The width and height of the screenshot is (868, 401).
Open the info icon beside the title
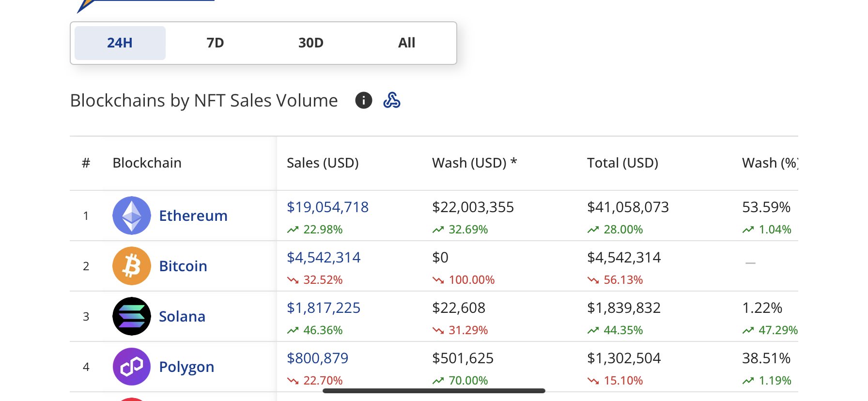pos(364,100)
